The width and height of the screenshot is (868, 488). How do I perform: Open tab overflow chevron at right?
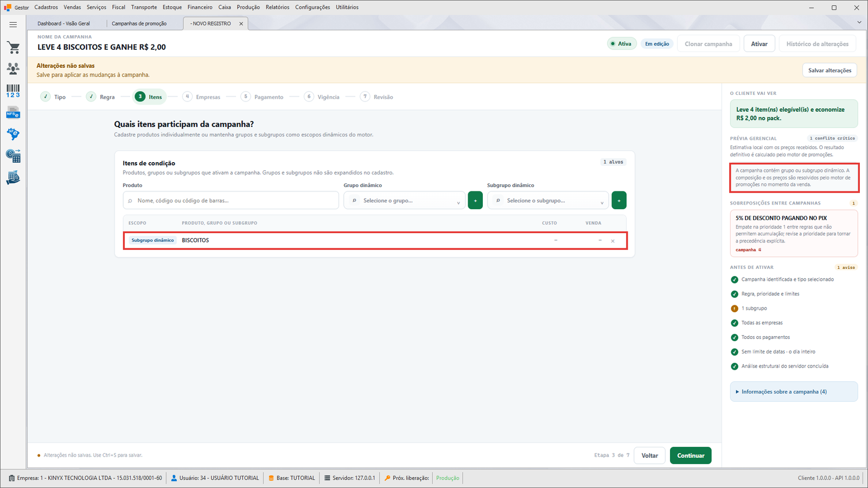pyautogui.click(x=859, y=22)
